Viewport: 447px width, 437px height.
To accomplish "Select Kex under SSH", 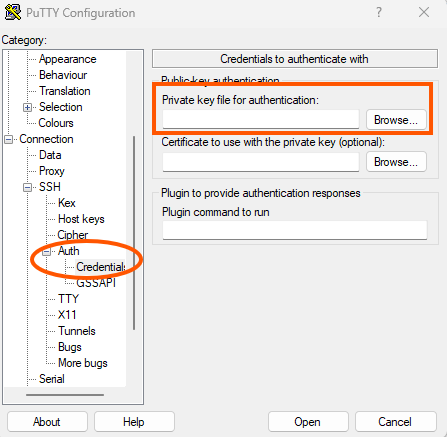I will 67,203.
